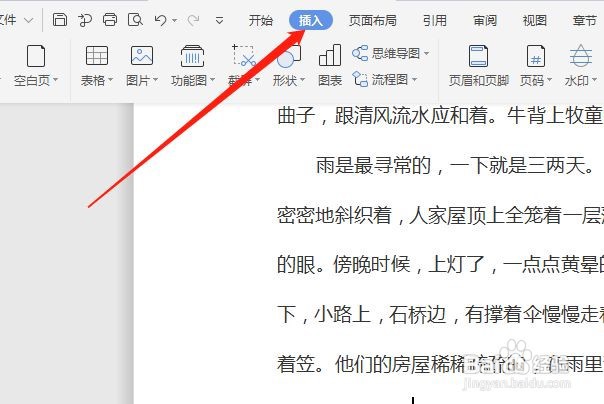Click the 图片 picture icon
Image resolution: width=604 pixels, height=404 pixels.
pyautogui.click(x=142, y=55)
